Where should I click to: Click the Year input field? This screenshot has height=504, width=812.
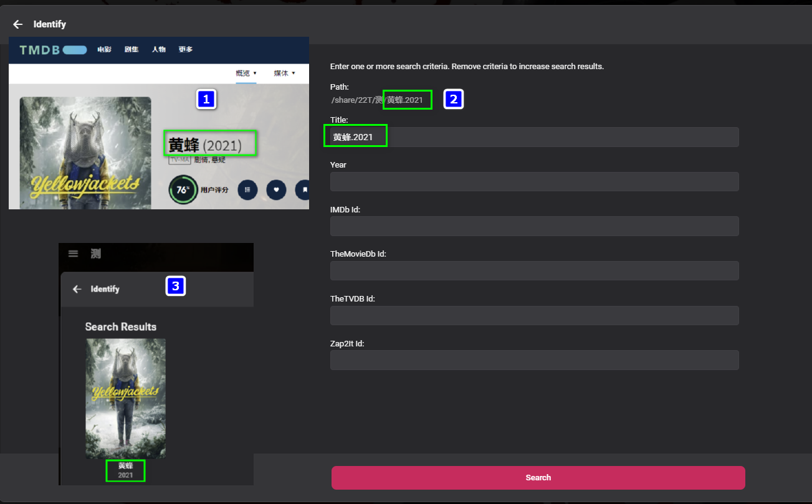click(x=535, y=182)
